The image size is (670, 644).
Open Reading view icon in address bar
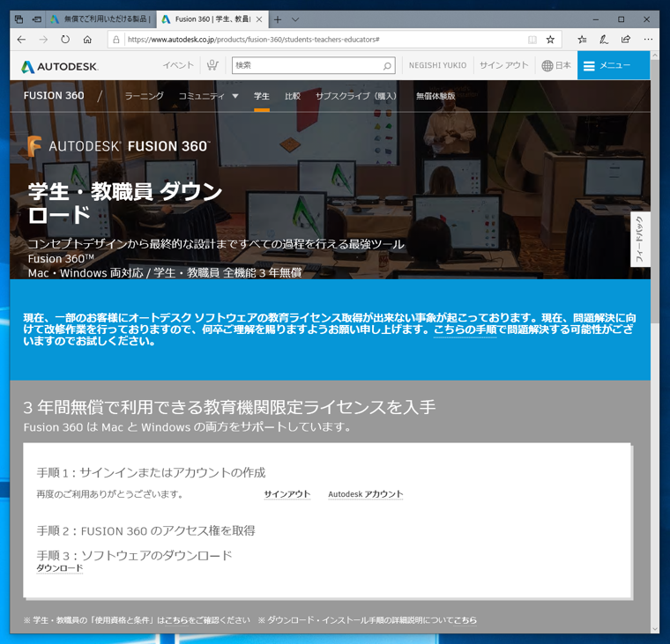click(532, 40)
